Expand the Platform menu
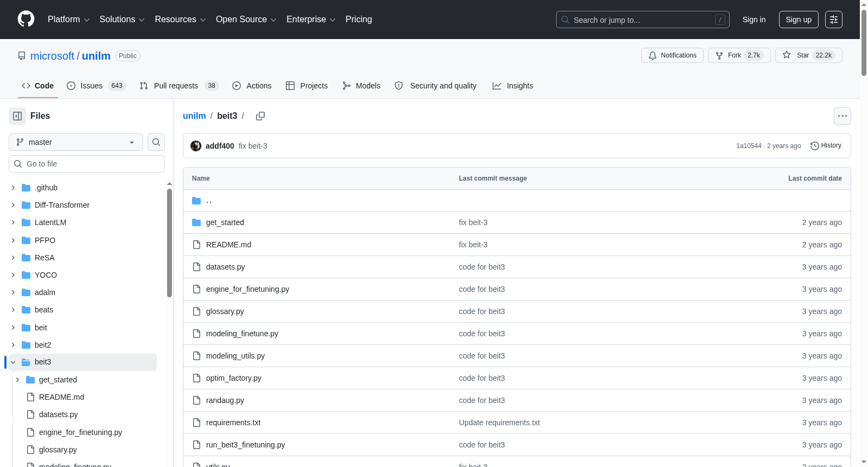868x467 pixels. click(68, 20)
